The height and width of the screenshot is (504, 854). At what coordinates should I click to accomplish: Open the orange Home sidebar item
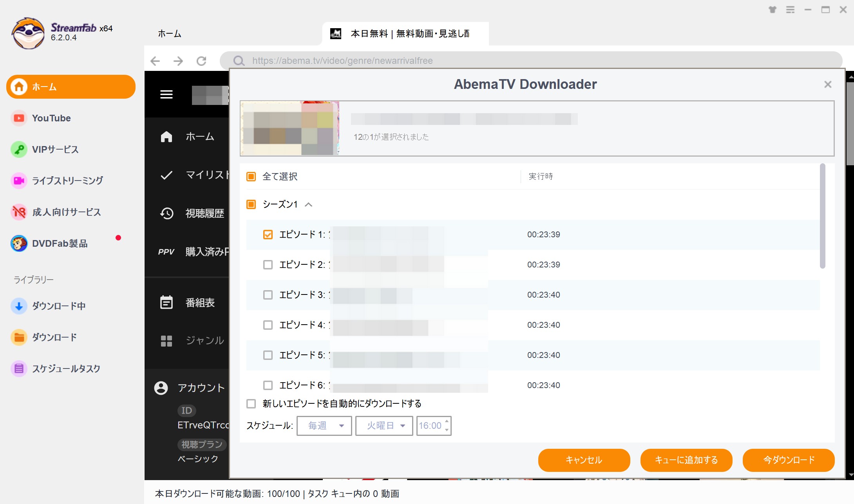click(x=71, y=87)
